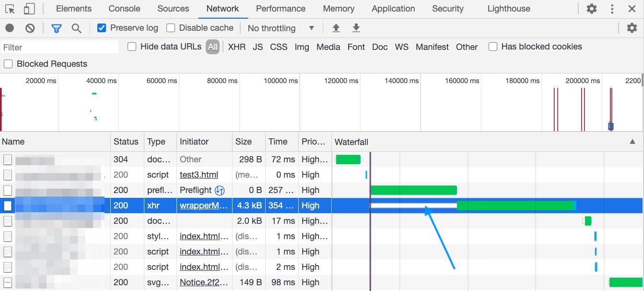Check the Hide data URLs box
This screenshot has width=644, height=291.
(131, 47)
